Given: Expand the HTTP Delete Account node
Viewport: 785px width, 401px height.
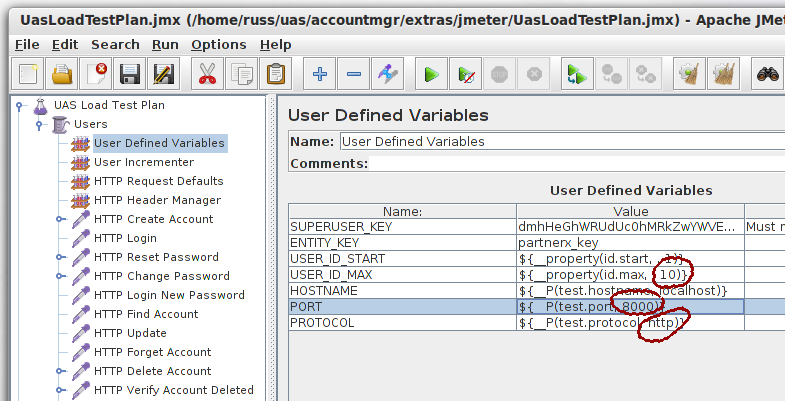Looking at the screenshot, I should click(60, 371).
